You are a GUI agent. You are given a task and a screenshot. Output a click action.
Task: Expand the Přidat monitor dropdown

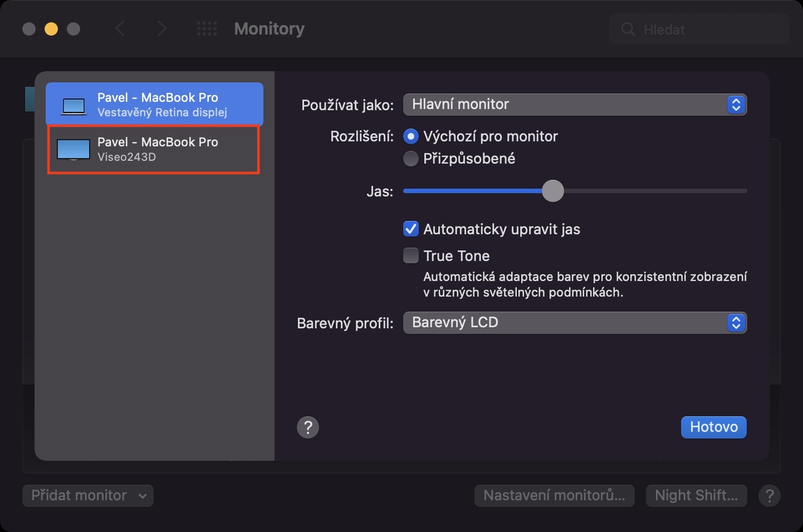(x=88, y=495)
